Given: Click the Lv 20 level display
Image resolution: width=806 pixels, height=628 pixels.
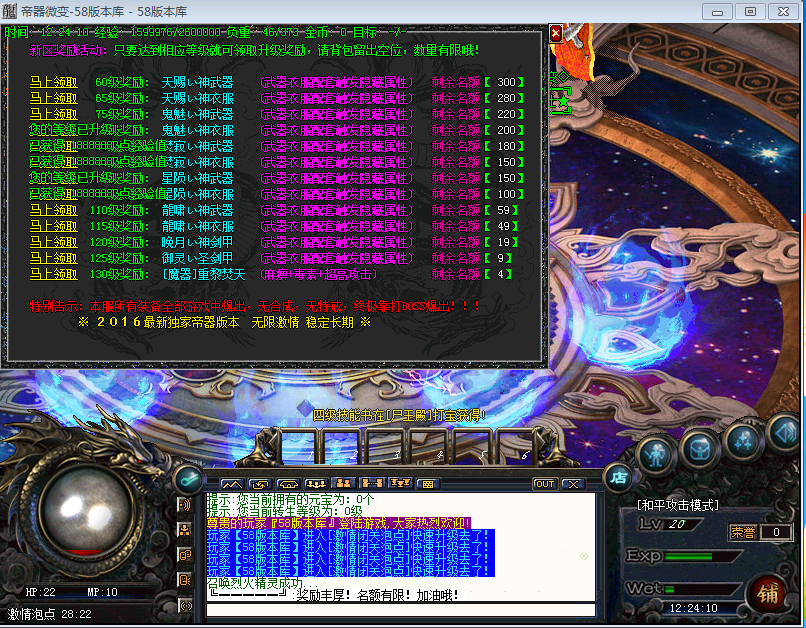Looking at the screenshot, I should (x=670, y=524).
